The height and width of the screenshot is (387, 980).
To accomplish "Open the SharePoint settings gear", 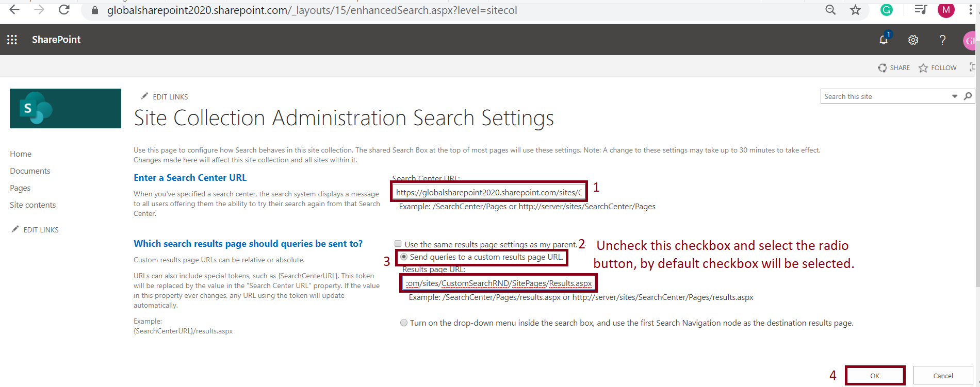I will click(913, 40).
